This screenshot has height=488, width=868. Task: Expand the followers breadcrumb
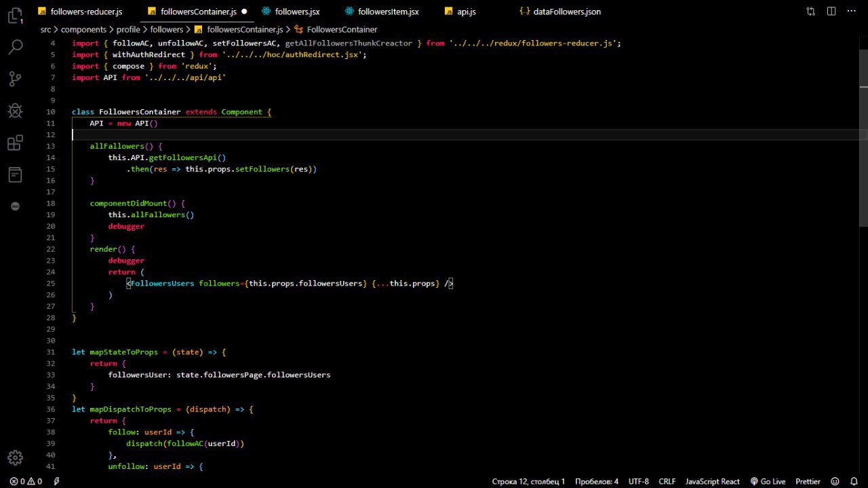click(x=167, y=29)
